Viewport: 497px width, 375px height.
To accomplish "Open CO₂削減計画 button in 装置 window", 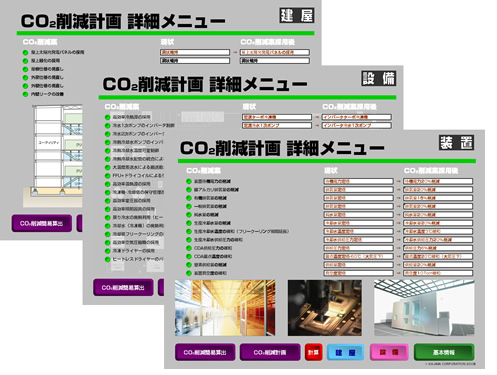I will pyautogui.click(x=270, y=352).
